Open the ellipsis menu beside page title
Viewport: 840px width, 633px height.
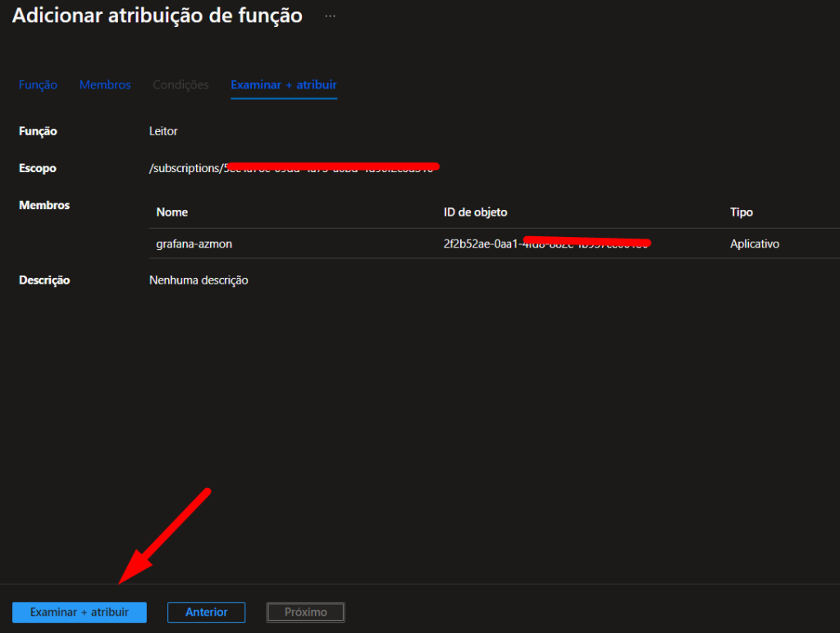330,16
